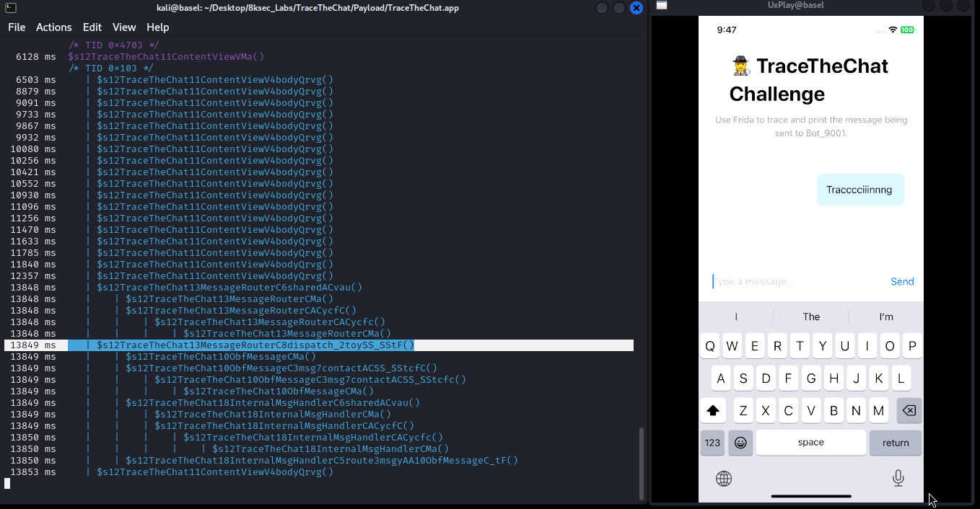Tap the D key

[x=766, y=379]
